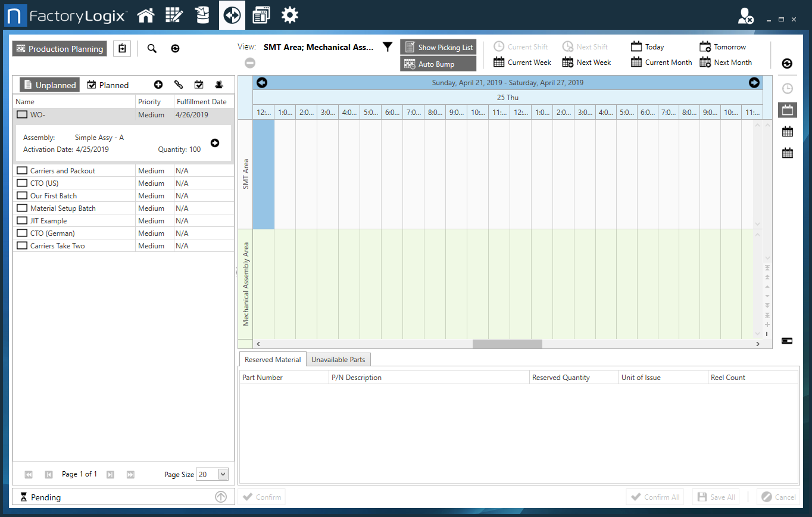Create a new work order using plus icon
Screen dimensions: 812x517
158,85
